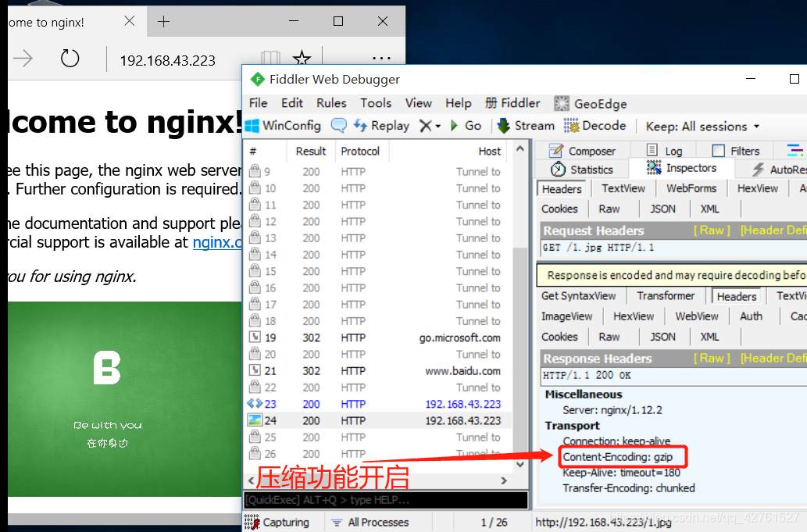Select tunnel session 9 lock icon
The width and height of the screenshot is (807, 532).
(254, 170)
